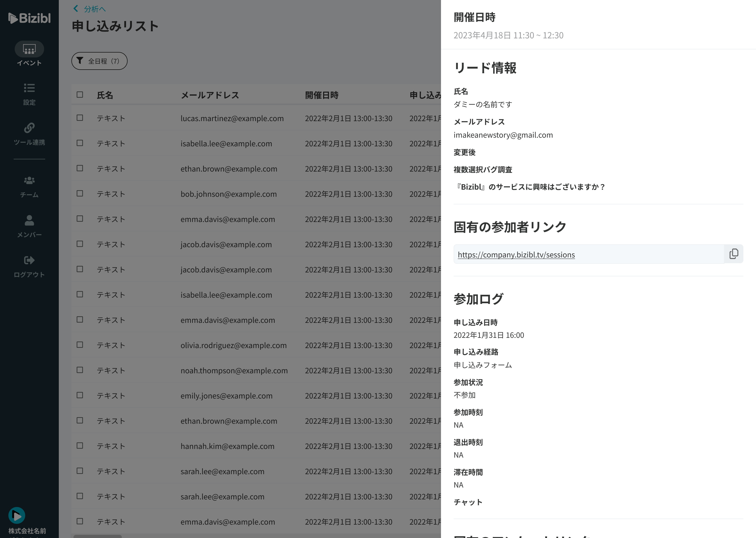The width and height of the screenshot is (756, 538).
Task: Check the olivia.rodriguez@example.com row checkbox
Action: coord(80,345)
